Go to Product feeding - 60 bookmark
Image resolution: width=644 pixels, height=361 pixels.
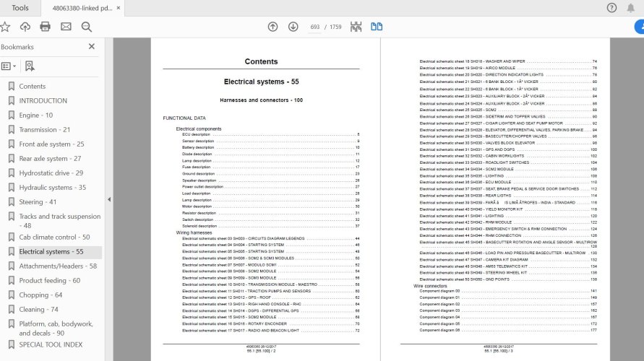[x=49, y=281]
